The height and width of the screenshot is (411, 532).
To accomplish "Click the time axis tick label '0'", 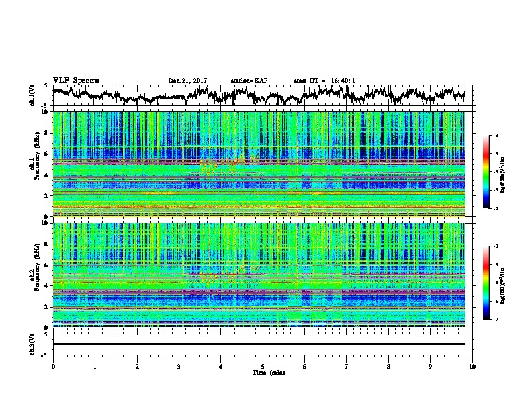I will pyautogui.click(x=53, y=367).
